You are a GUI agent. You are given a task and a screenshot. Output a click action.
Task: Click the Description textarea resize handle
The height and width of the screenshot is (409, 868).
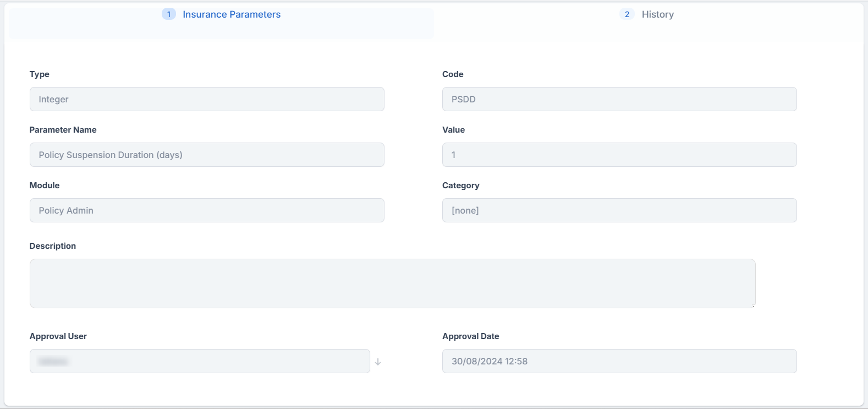[753, 306]
